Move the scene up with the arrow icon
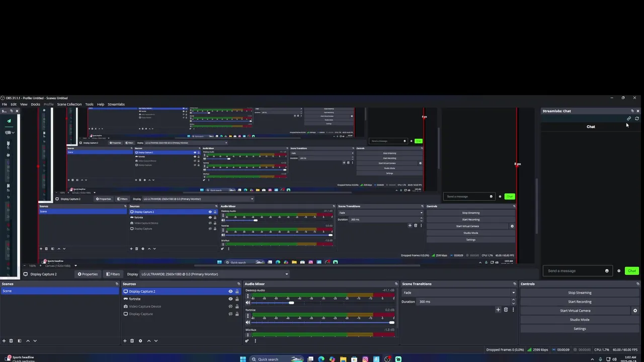 click(28, 341)
